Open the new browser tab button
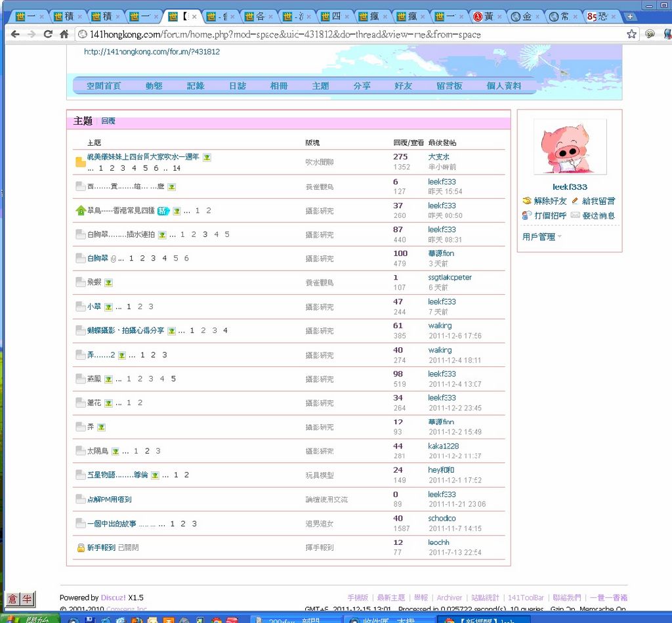This screenshot has width=672, height=623. point(630,16)
